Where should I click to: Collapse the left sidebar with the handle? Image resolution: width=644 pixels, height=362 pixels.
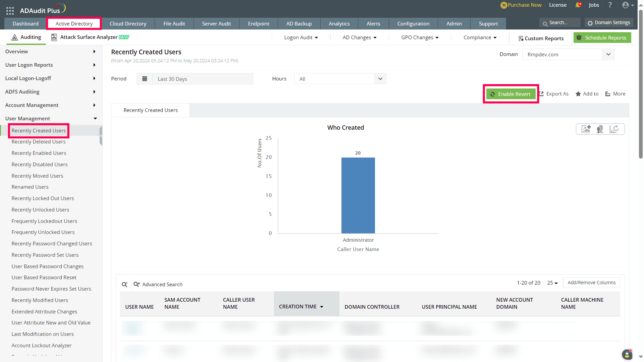pos(101,136)
